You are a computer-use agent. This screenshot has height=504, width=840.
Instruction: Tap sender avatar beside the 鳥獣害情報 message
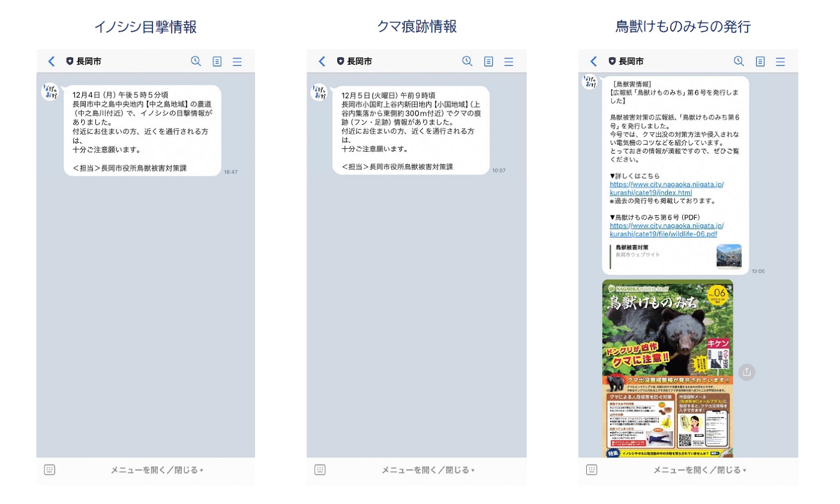(x=590, y=81)
